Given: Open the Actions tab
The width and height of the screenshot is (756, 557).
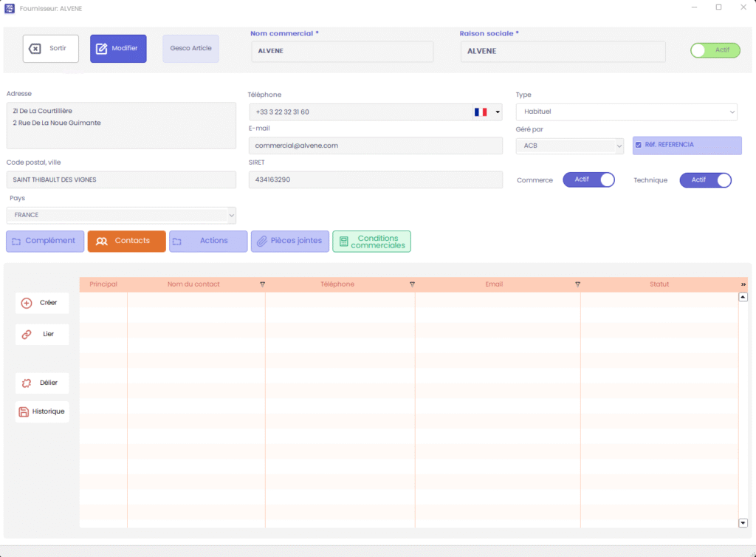Looking at the screenshot, I should click(x=208, y=241).
